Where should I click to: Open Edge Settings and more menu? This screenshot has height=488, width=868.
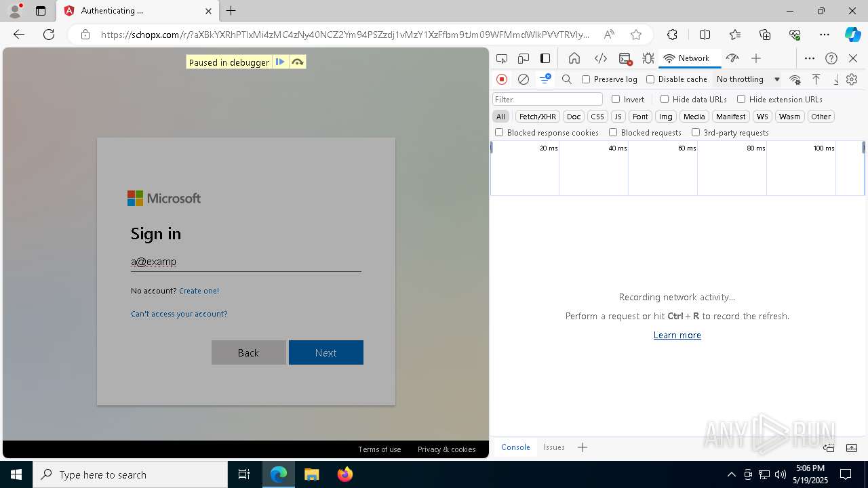tap(825, 35)
